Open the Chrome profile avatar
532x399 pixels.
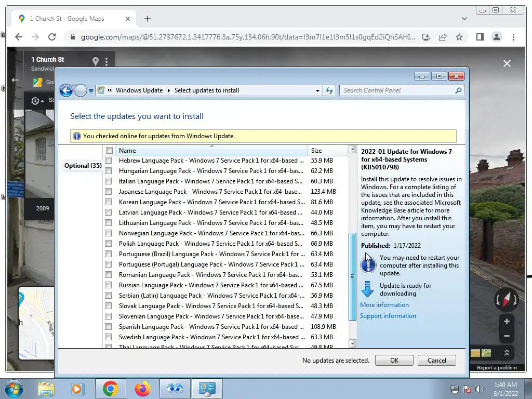[496, 37]
